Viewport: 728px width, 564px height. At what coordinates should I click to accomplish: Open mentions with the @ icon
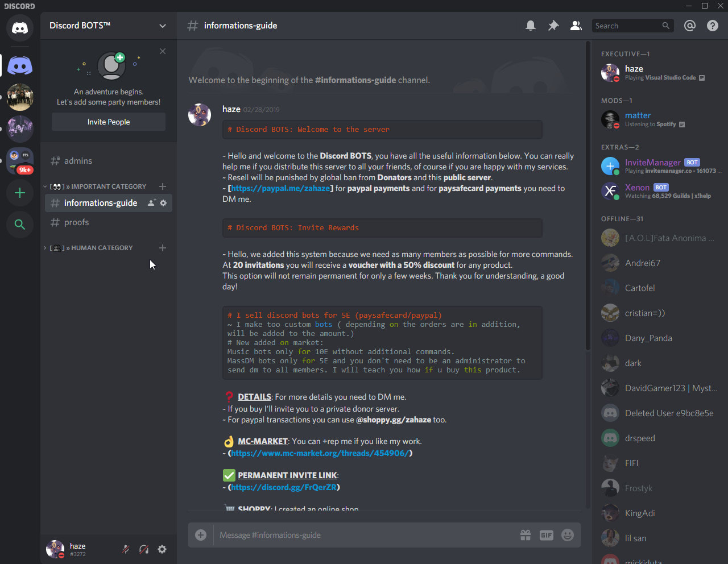click(690, 26)
